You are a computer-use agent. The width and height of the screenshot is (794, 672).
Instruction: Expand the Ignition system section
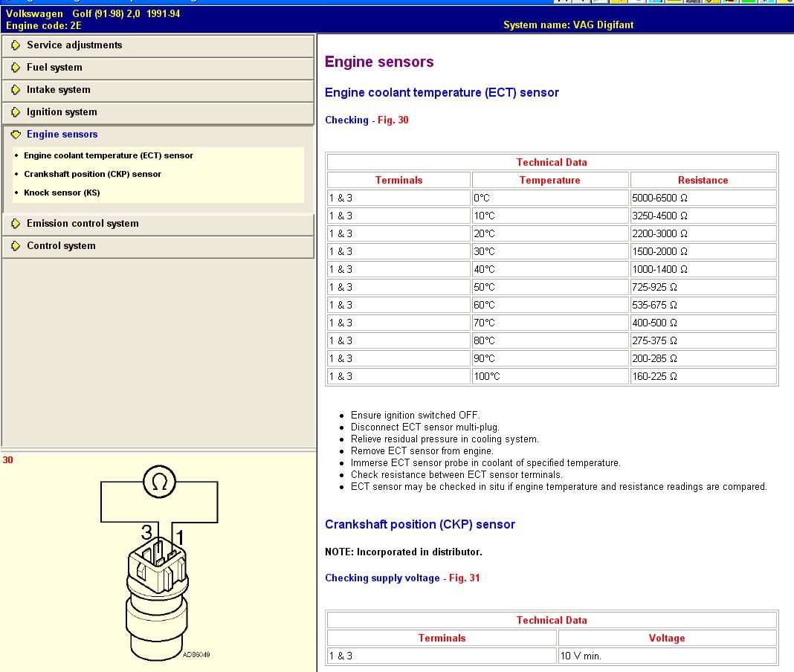coord(158,112)
